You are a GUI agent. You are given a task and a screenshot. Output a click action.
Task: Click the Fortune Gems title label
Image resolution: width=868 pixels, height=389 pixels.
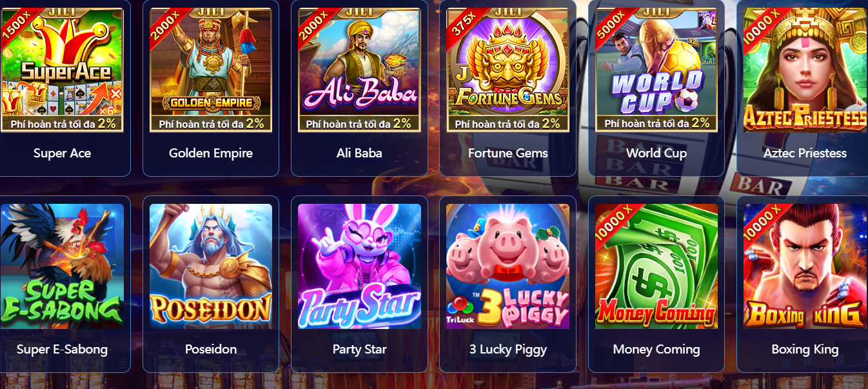click(508, 153)
